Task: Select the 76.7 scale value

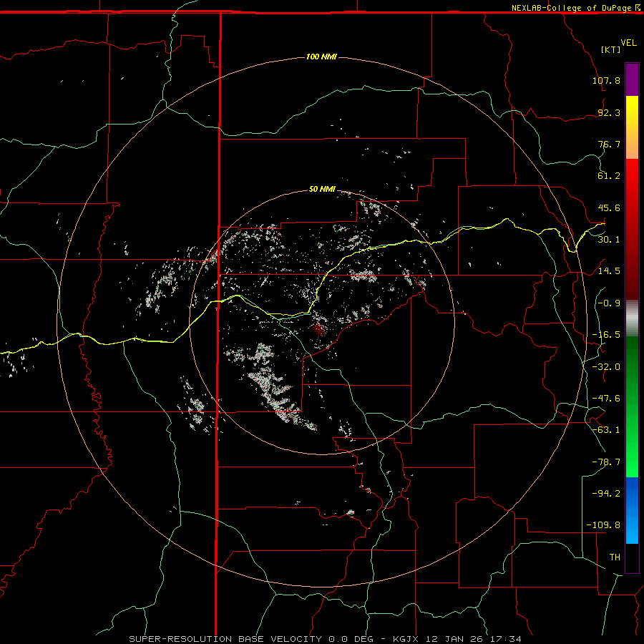Action: click(x=609, y=144)
